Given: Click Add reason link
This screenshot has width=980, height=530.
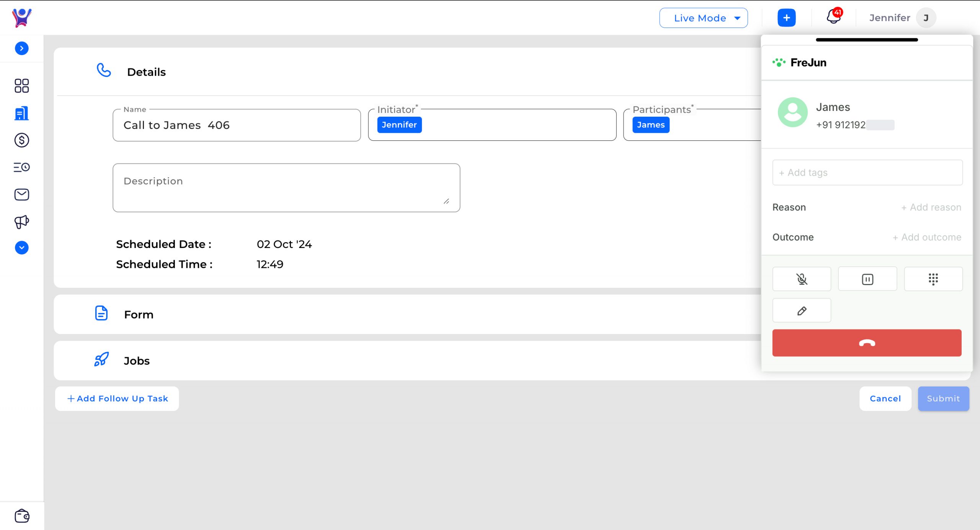Looking at the screenshot, I should click(929, 207).
